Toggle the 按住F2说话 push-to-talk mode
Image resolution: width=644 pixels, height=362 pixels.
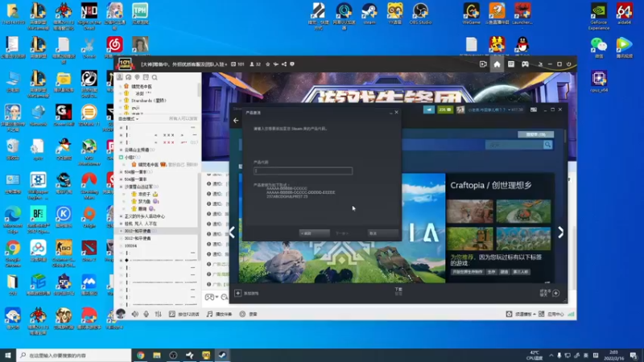pyautogui.click(x=184, y=314)
